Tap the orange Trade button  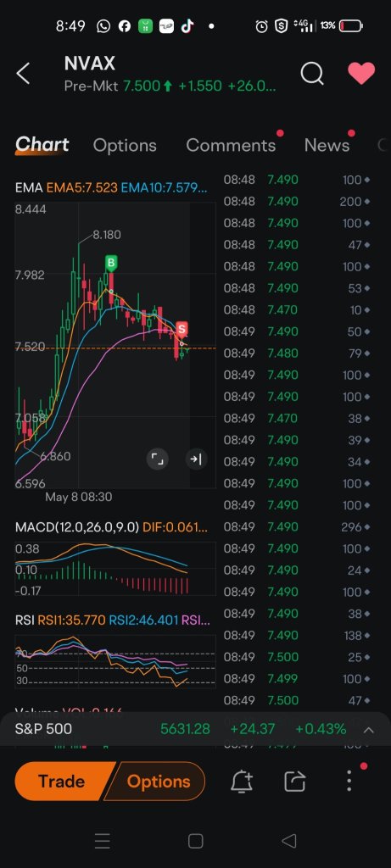(62, 781)
